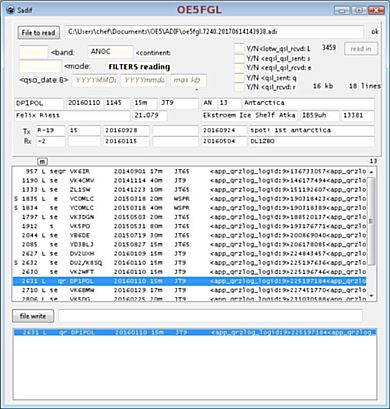Select the VK5PO row in the list
The height and width of the screenshot is (409, 390).
point(189,226)
